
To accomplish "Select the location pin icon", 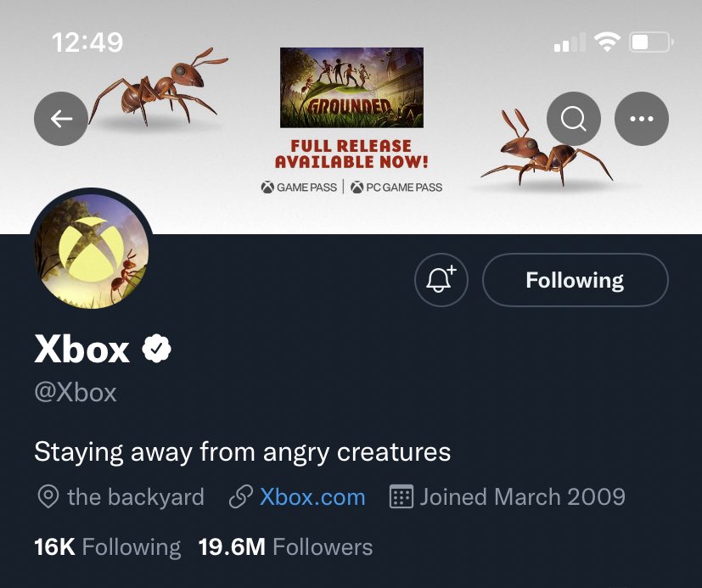I will point(48,496).
